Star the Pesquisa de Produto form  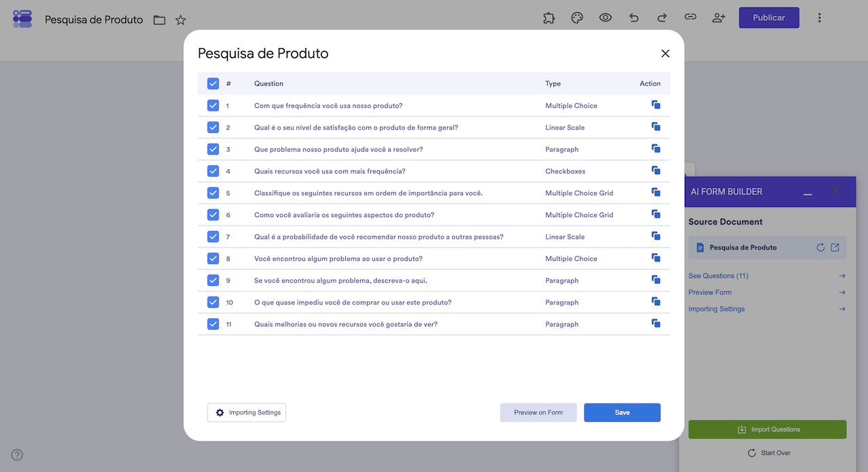click(180, 20)
